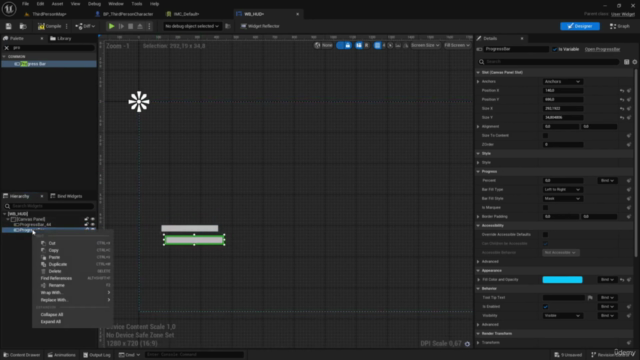
Task: Switch to the Graph mode
Action: point(620,26)
